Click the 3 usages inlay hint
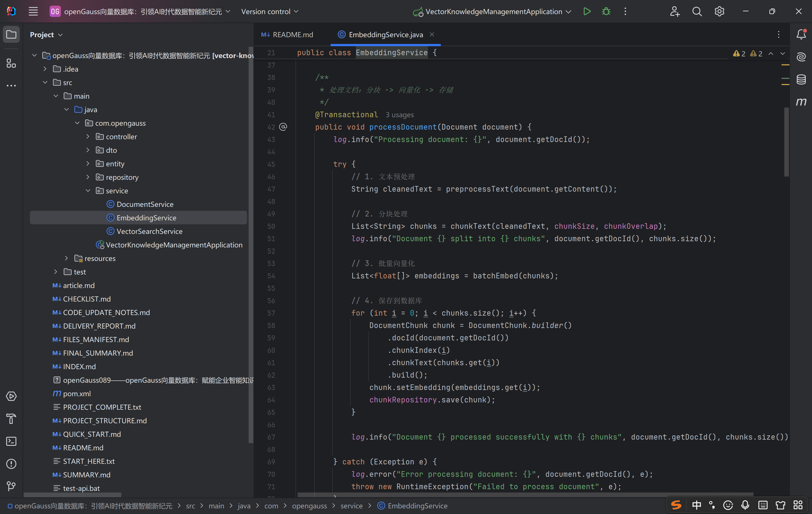 (x=400, y=115)
